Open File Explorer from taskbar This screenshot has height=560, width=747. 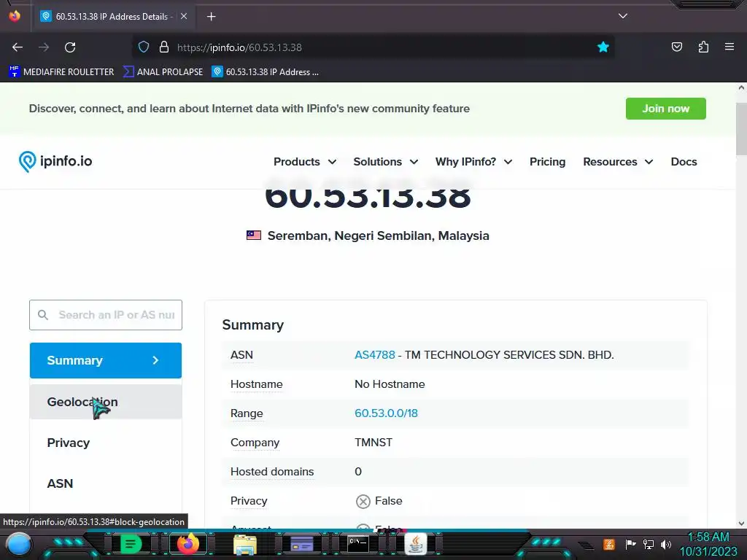point(245,544)
